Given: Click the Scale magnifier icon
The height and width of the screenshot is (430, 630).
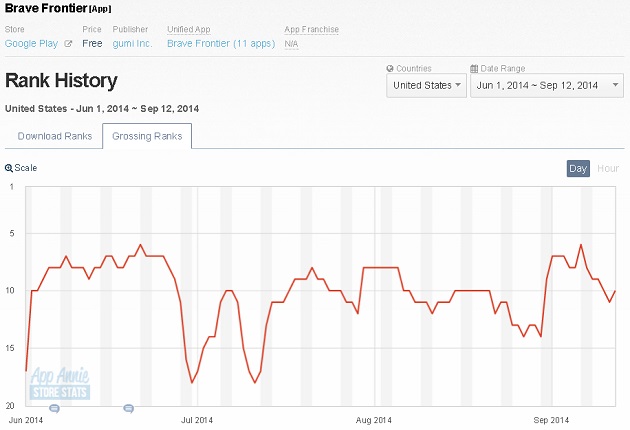Looking at the screenshot, I should pyautogui.click(x=9, y=168).
